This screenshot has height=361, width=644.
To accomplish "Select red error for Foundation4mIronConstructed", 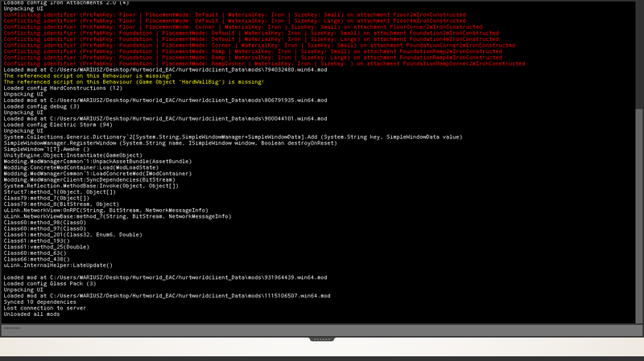I will 251,39.
